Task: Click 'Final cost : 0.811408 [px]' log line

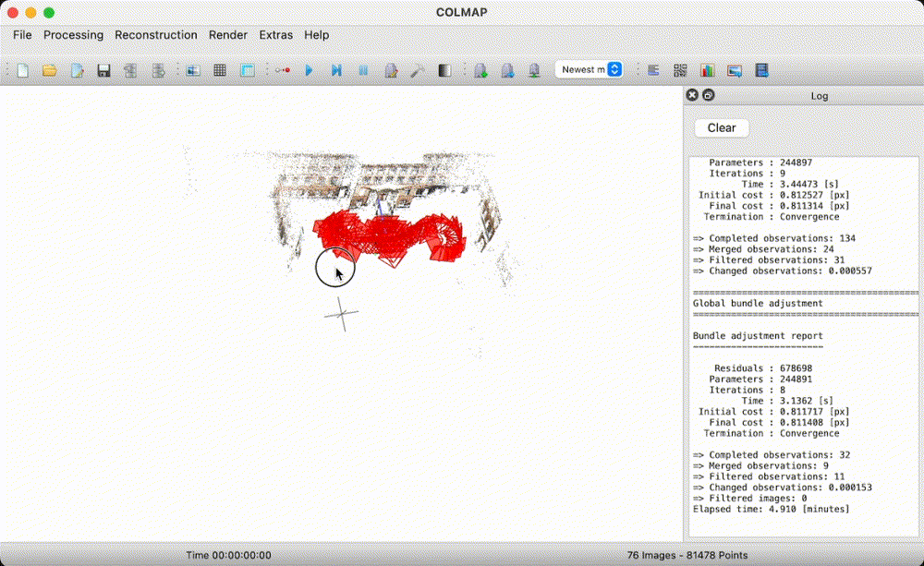Action: (777, 422)
